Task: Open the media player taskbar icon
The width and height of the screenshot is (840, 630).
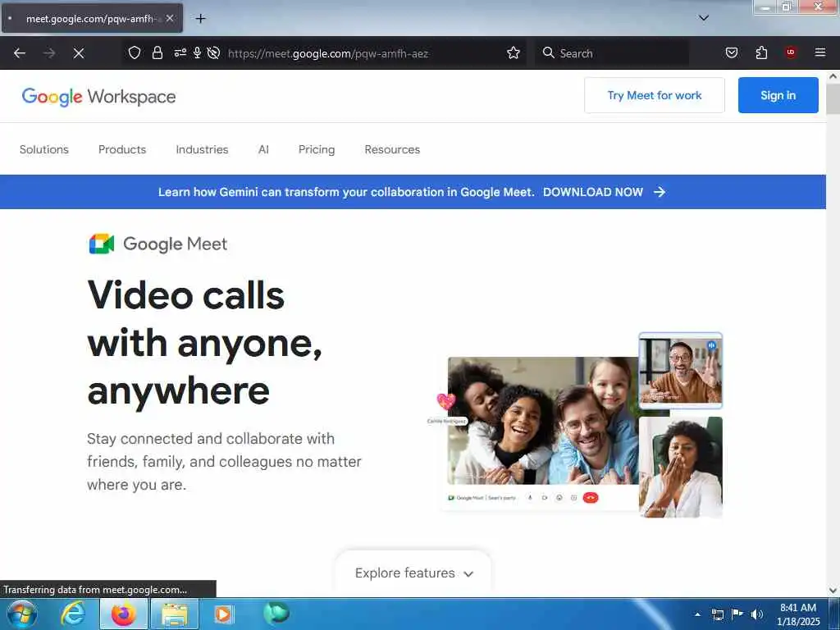Action: coord(223,614)
